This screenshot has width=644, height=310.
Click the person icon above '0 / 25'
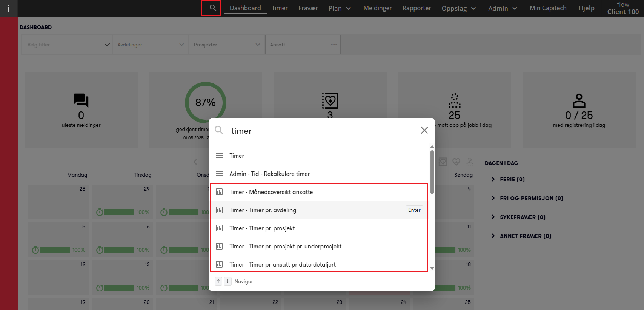(x=579, y=101)
